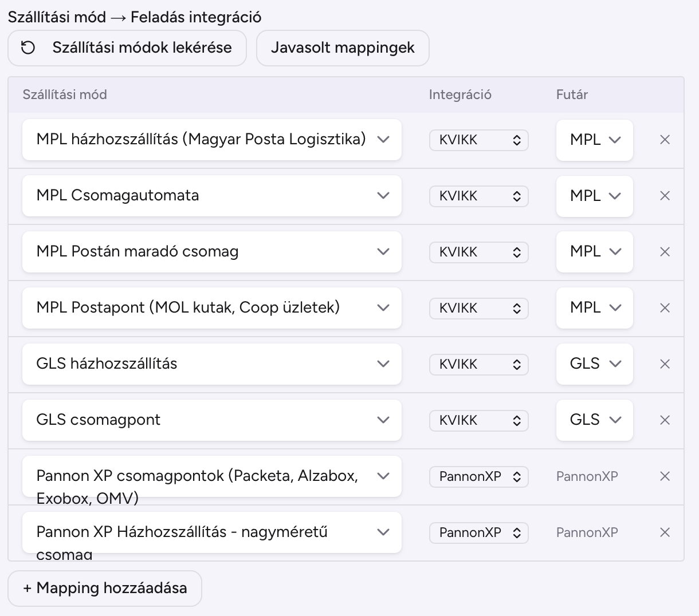Screen dimensions: 699x616
Task: Click the refresh icon in Szállítási módok lekérése
Action: pyautogui.click(x=28, y=48)
